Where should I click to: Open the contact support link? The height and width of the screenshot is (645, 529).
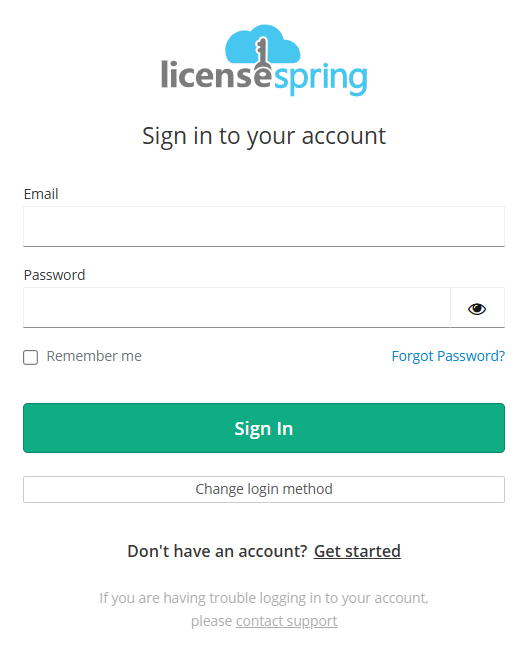pos(286,621)
